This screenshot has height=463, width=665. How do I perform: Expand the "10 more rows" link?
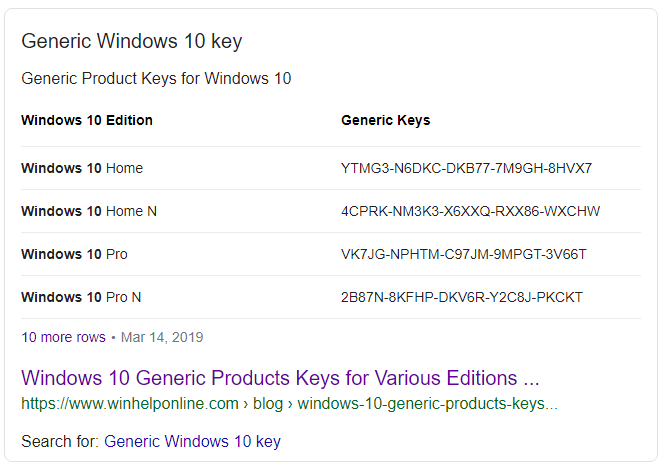pos(63,337)
